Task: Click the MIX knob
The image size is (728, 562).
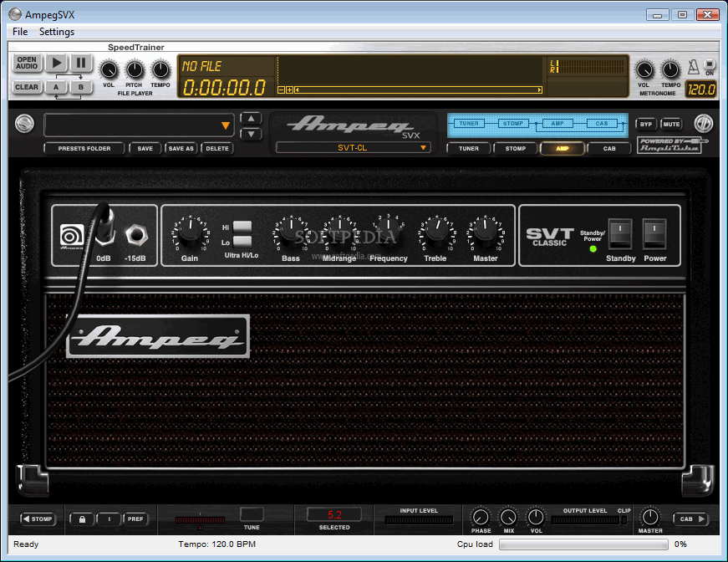Action: (x=508, y=517)
